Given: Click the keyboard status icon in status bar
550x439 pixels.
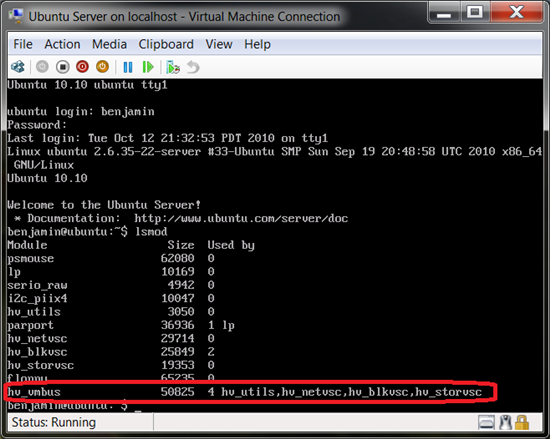Looking at the screenshot, I should [x=486, y=423].
